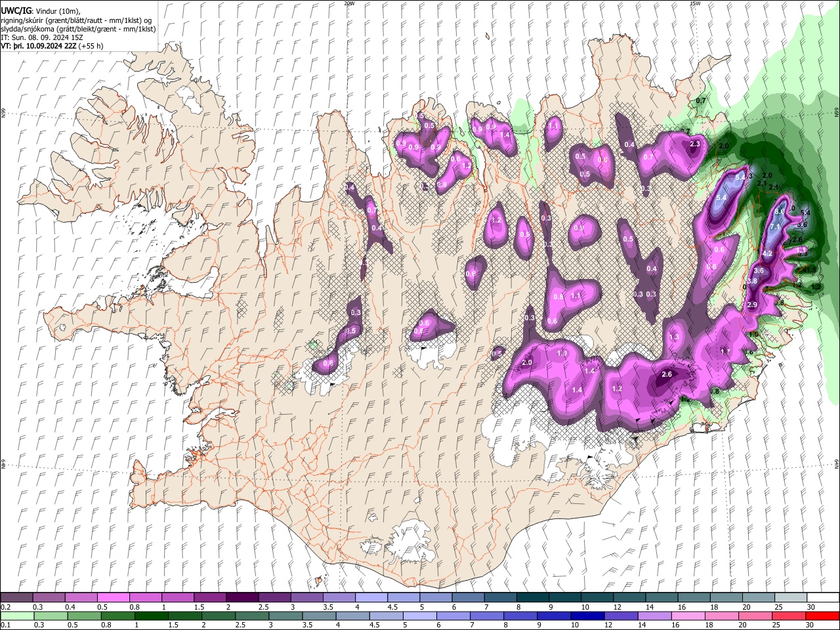The width and height of the screenshot is (840, 630).
Task: Click the light periwinkle 4 swatch in upper legend
Action: pos(371,598)
